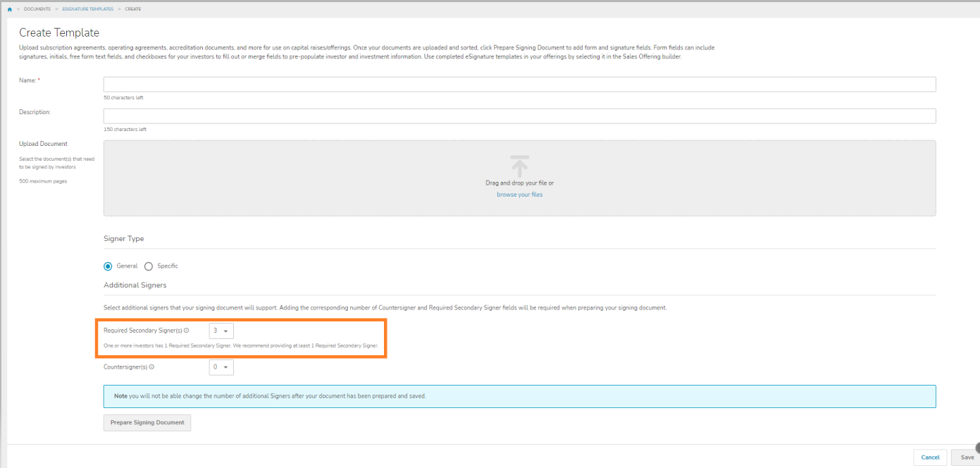Click the dark round widget at right edge
The image size is (980, 468).
click(x=976, y=447)
